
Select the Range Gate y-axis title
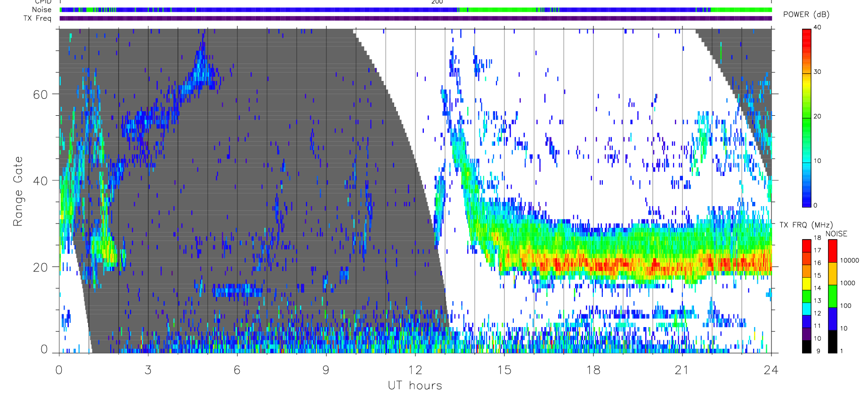18,192
